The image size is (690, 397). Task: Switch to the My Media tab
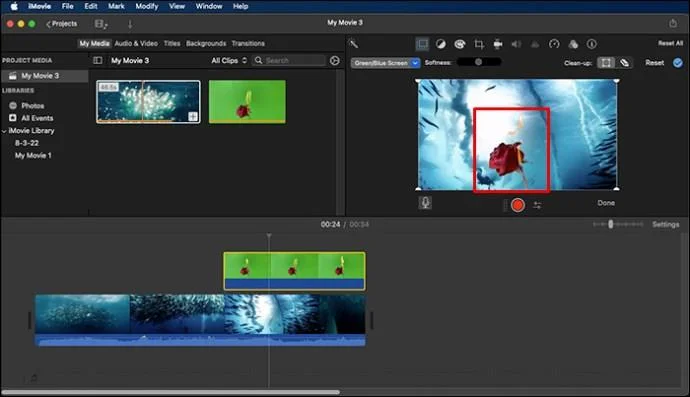[x=94, y=43]
